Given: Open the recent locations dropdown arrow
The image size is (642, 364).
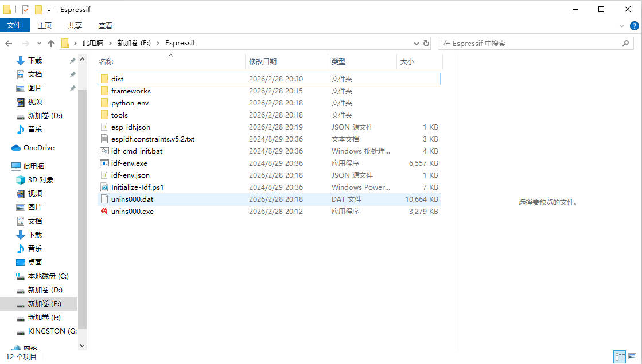Looking at the screenshot, I should point(39,44).
